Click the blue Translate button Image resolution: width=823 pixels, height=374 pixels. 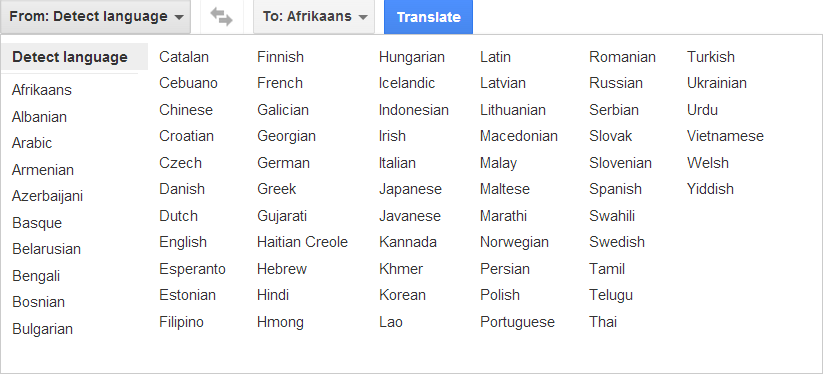(x=428, y=17)
